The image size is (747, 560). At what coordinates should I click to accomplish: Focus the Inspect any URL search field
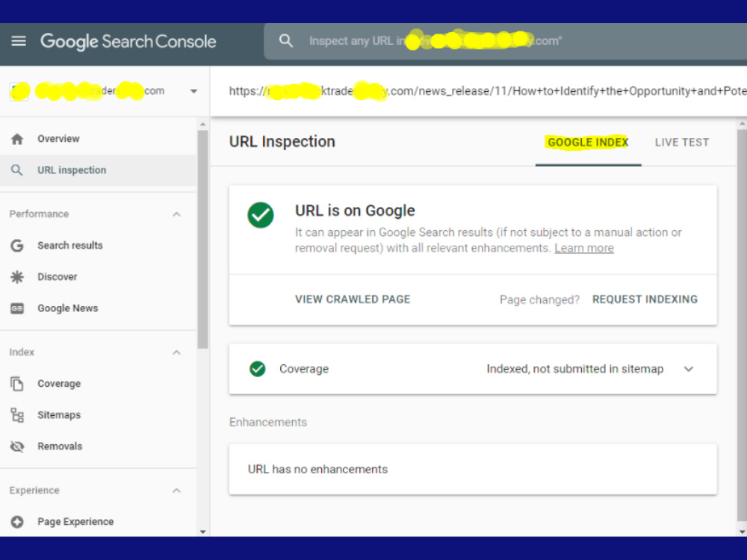505,41
